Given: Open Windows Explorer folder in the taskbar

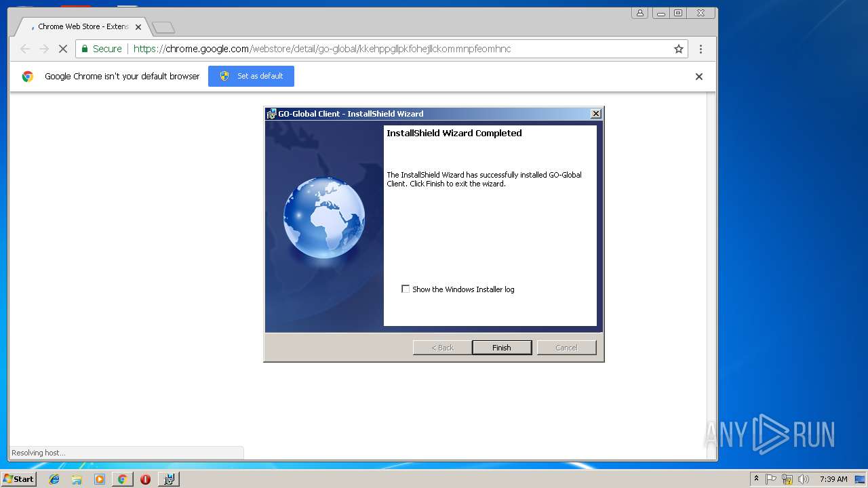Looking at the screenshot, I should pyautogui.click(x=77, y=479).
